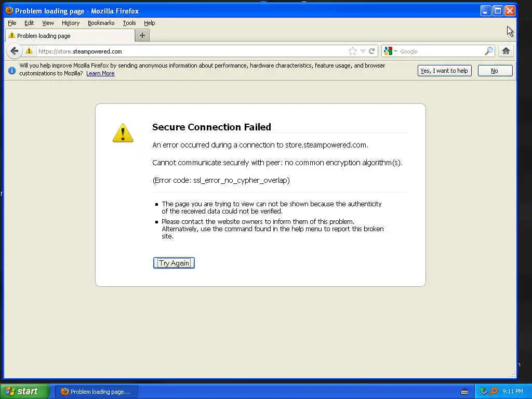
Task: Click the Secure Connection Failed heading
Action: (211, 127)
